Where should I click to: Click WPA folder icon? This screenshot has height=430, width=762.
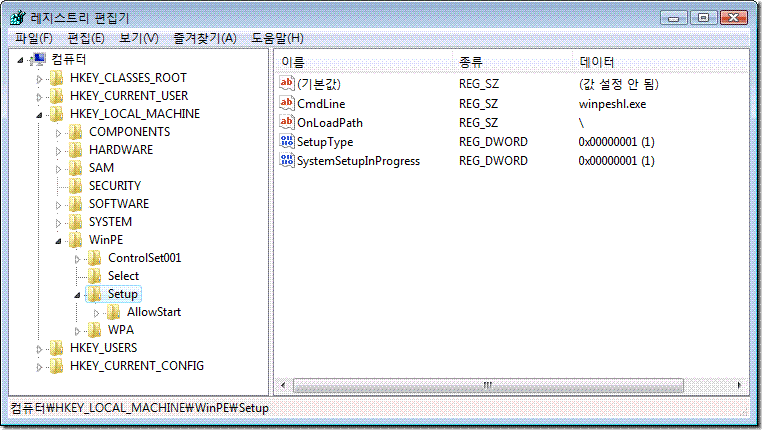(x=95, y=329)
